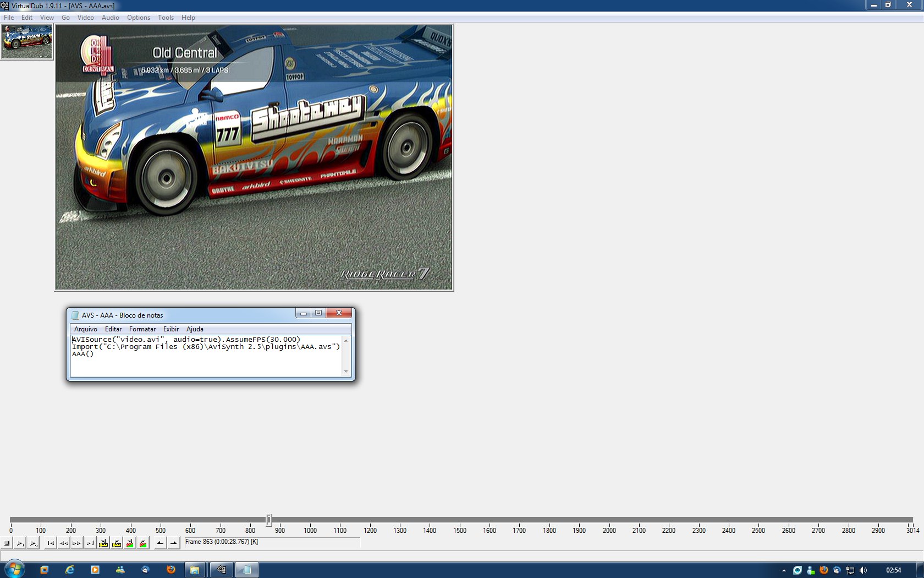
Task: Play the input video
Action: (20, 543)
